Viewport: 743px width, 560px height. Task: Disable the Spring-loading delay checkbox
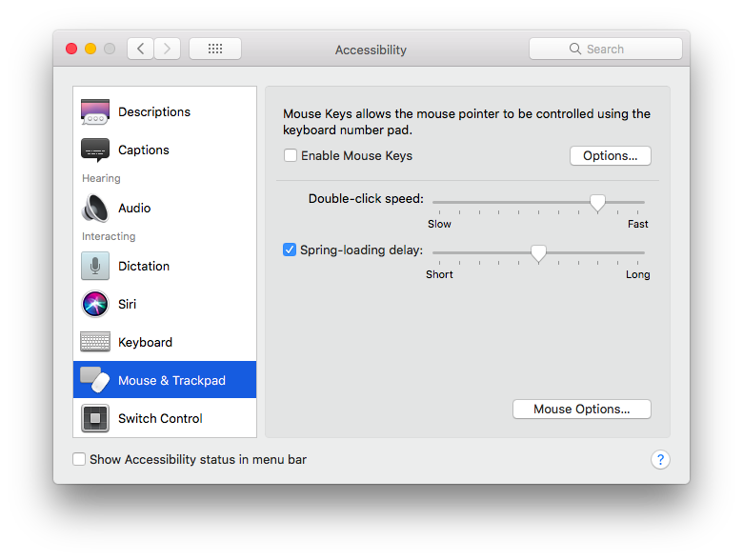(x=290, y=250)
